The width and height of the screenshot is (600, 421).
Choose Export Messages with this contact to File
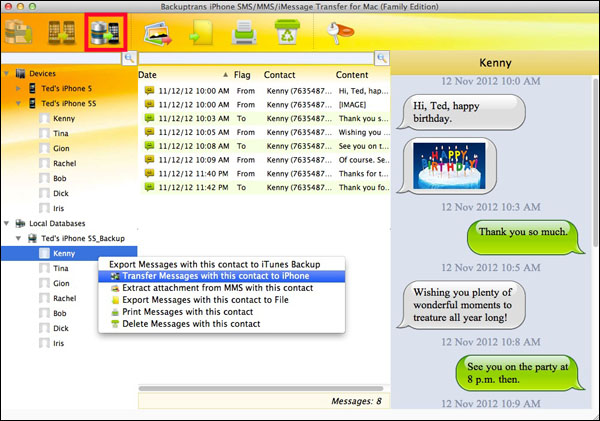click(x=222, y=300)
